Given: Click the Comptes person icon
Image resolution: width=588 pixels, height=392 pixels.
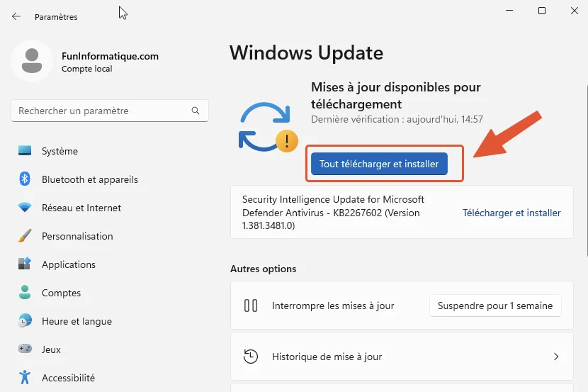Looking at the screenshot, I should click(25, 293).
